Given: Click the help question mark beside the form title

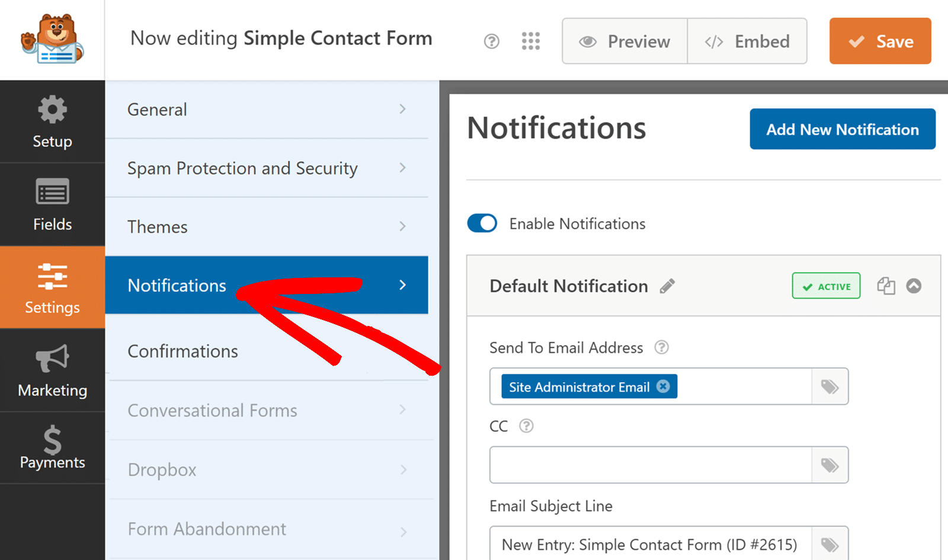Looking at the screenshot, I should click(x=491, y=41).
